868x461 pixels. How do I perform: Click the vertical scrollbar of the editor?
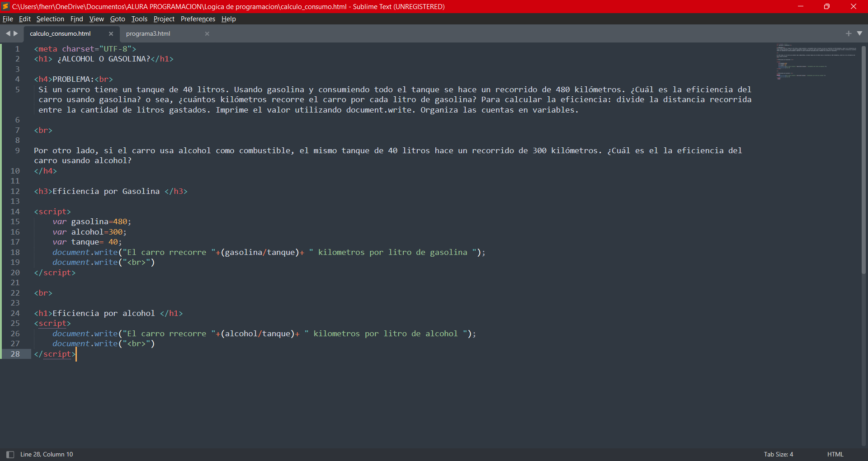863,159
